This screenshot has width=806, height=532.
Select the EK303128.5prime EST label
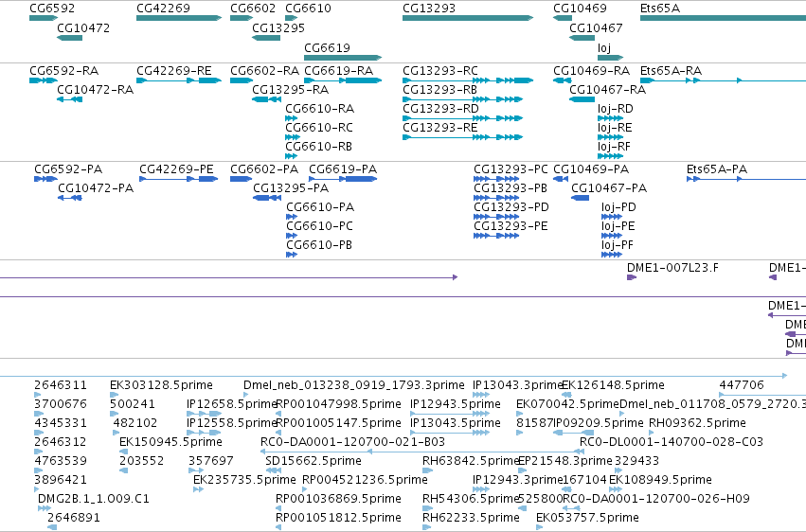[x=161, y=384]
